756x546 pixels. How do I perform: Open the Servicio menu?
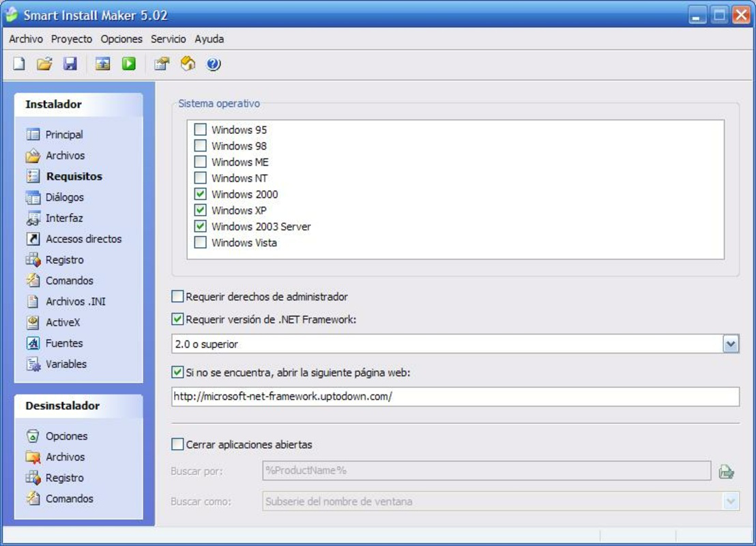point(169,39)
